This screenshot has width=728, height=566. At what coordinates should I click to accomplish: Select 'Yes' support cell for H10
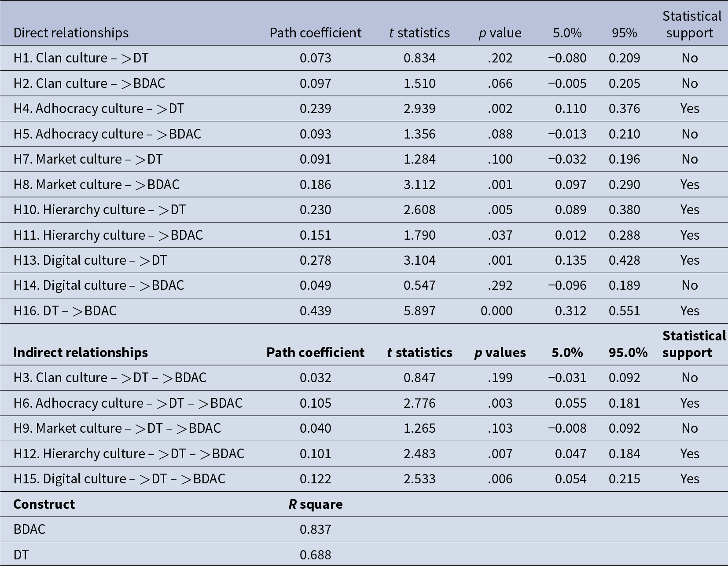click(x=690, y=210)
